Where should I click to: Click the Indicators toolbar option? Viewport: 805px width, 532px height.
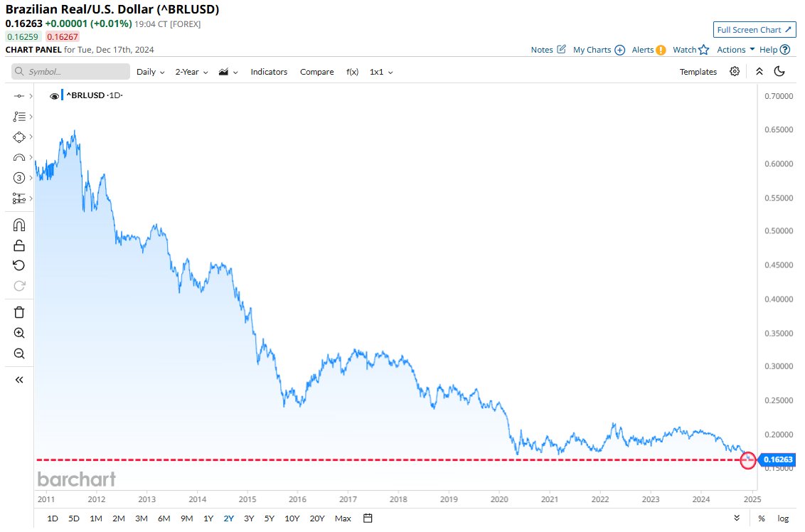269,71
